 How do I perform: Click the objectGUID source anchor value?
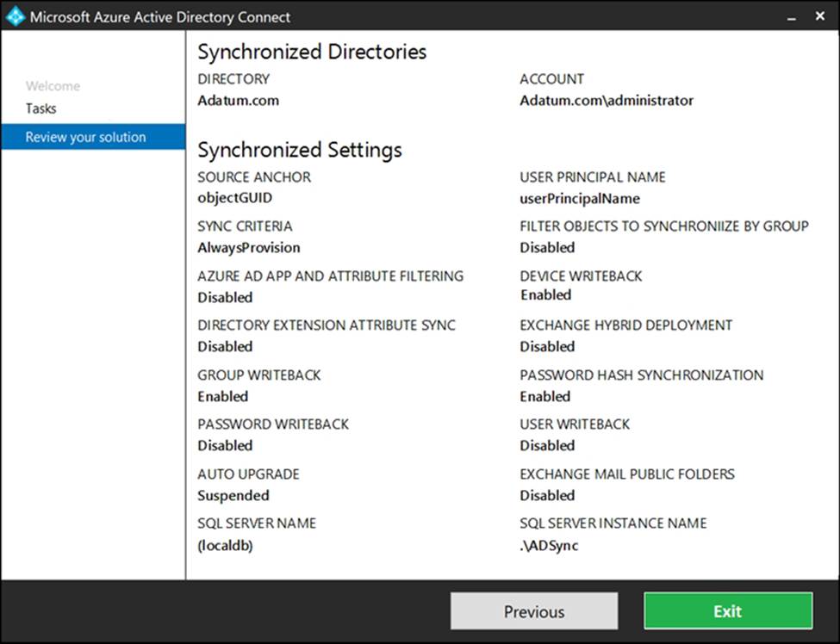pyautogui.click(x=234, y=197)
